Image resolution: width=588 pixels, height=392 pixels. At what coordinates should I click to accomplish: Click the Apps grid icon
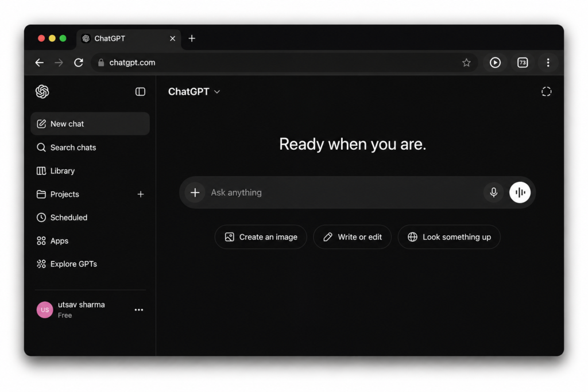(x=41, y=240)
